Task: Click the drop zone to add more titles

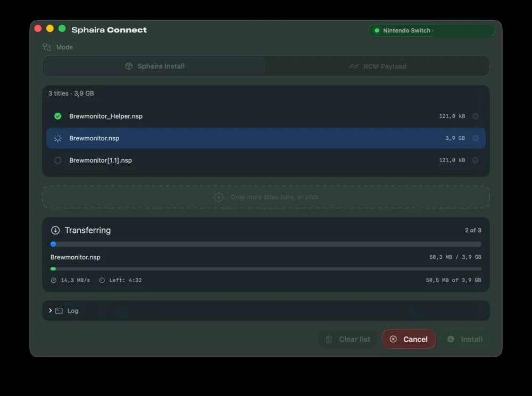Action: coord(265,197)
